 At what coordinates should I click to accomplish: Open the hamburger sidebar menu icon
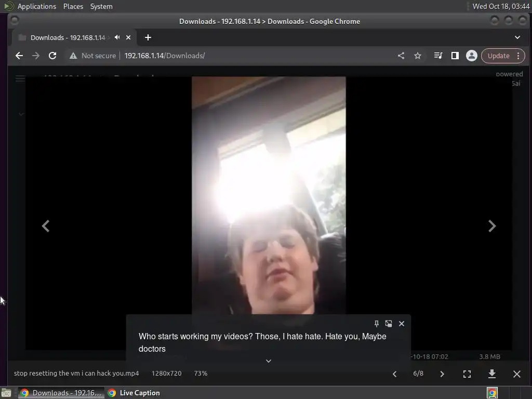click(x=20, y=79)
